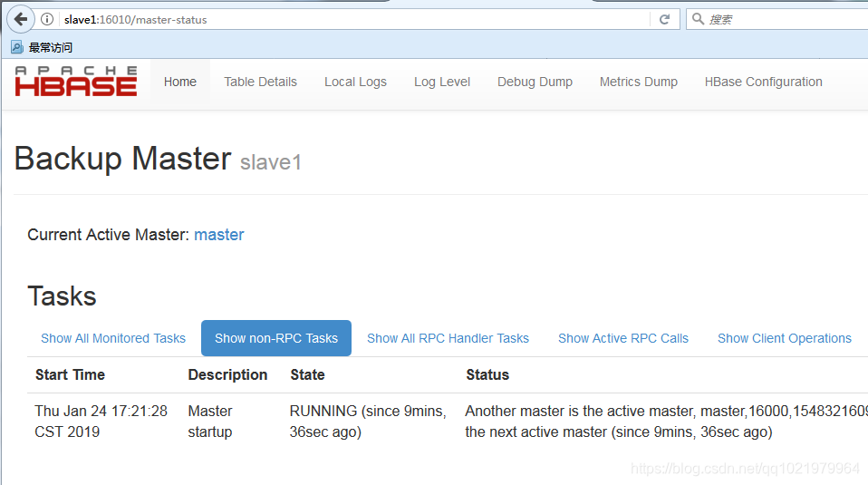
Task: Click the RUNNING state cell
Action: point(368,422)
